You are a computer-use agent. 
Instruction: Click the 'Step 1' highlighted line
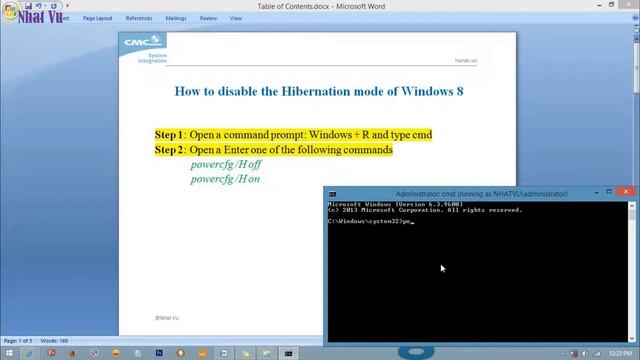tap(293, 135)
